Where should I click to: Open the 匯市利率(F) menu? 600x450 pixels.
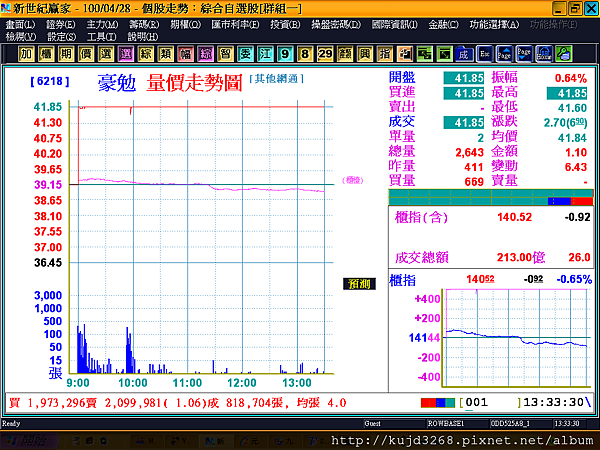click(235, 25)
